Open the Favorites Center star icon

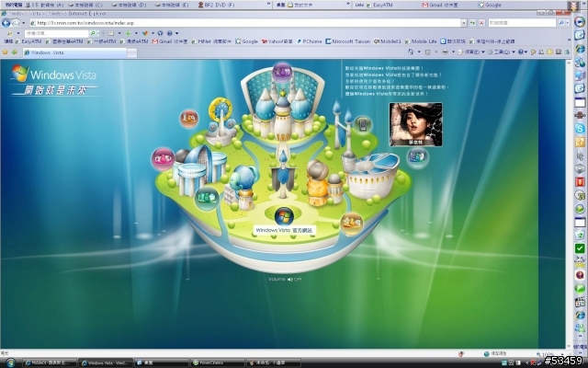[x=6, y=52]
